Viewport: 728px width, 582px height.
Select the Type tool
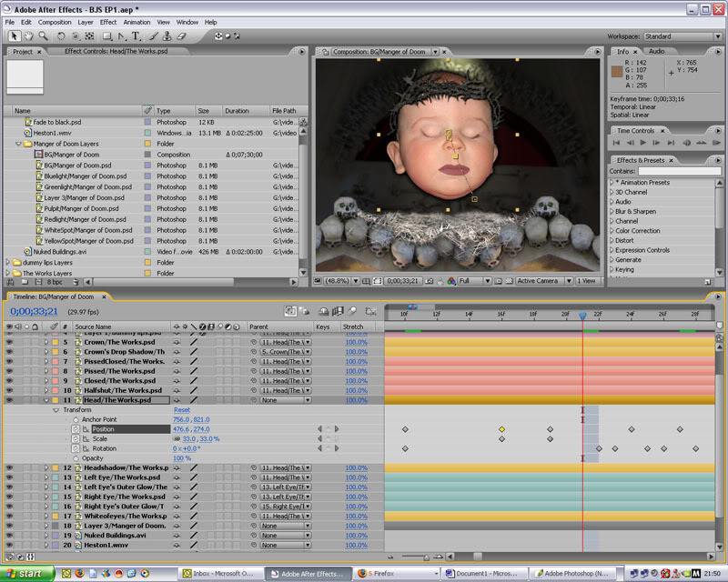(x=136, y=35)
